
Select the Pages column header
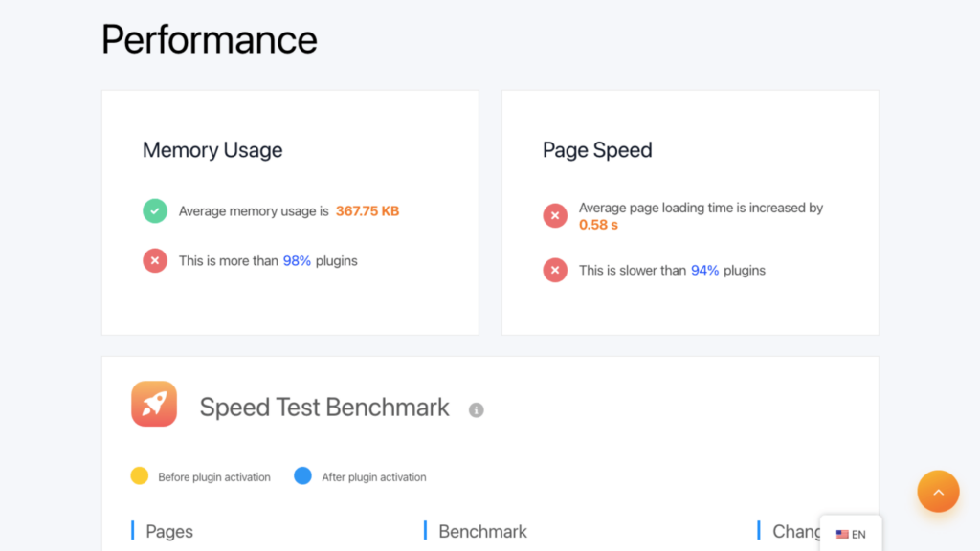point(169,531)
